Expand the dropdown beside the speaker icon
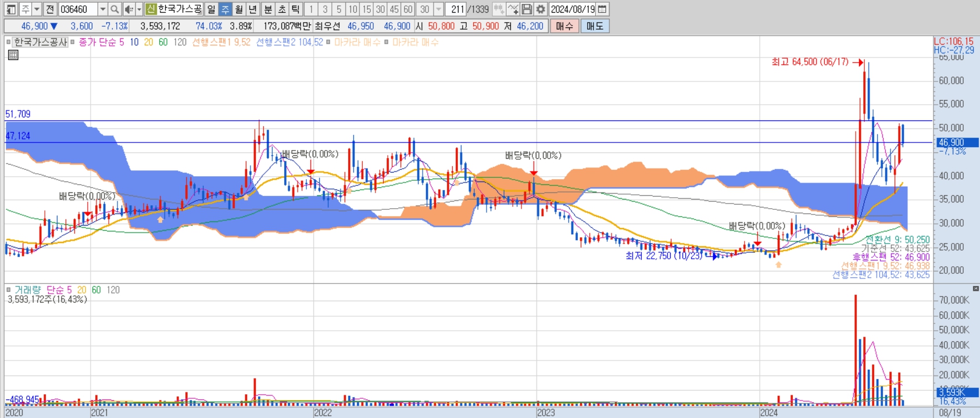 coord(139,9)
